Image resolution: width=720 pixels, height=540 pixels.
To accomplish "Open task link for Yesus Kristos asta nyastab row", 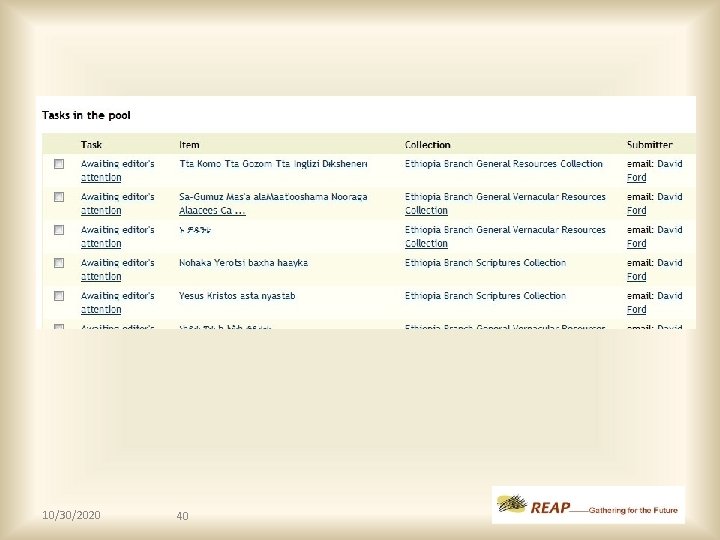I will click(x=118, y=303).
